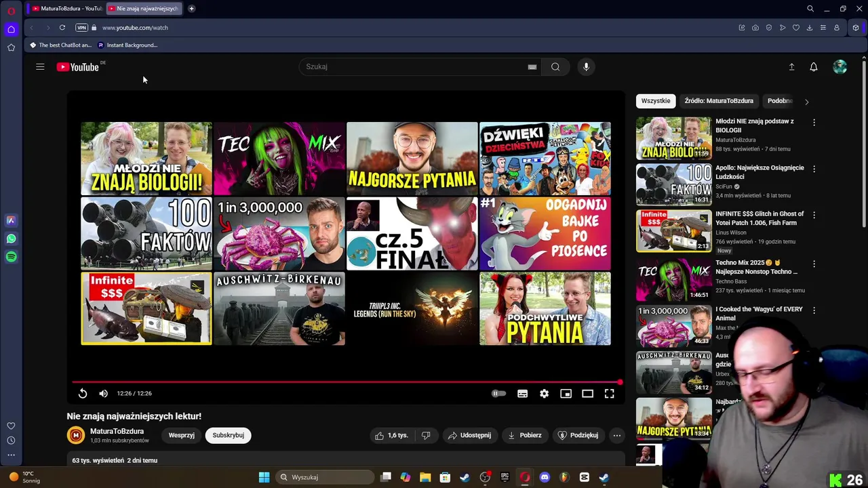
Task: Click the www.youtube.com/watch address bar
Action: click(135, 28)
